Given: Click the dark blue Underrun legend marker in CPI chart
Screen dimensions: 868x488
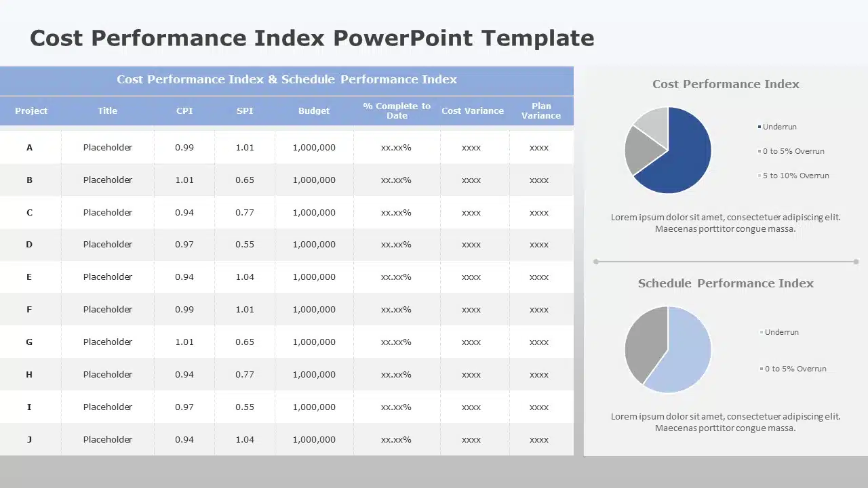Looking at the screenshot, I should coord(759,127).
